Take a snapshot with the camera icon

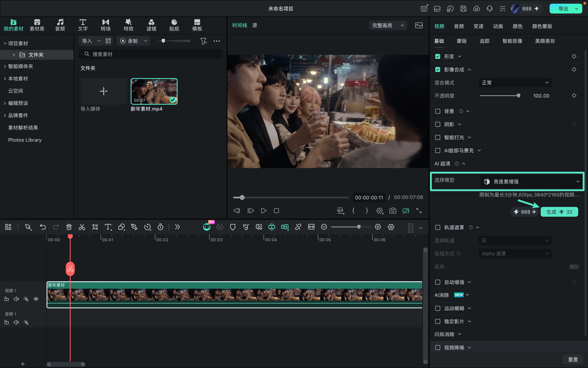393,211
